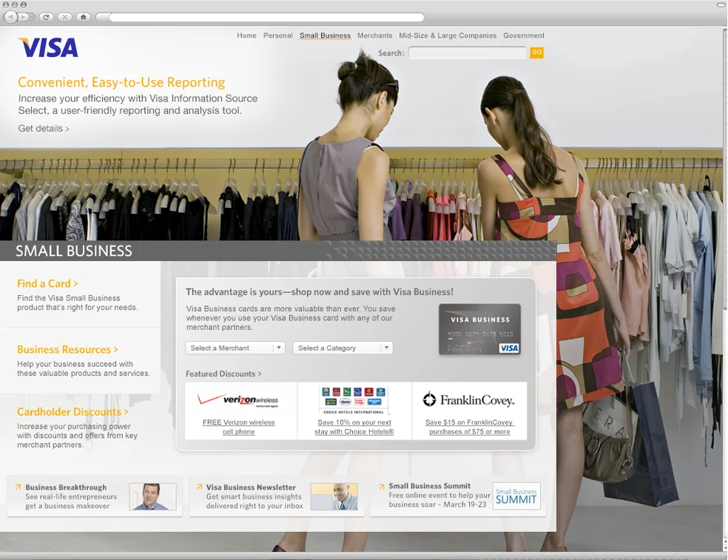Go to browser home via house icon
Viewport: 728px width, 560px height.
83,17
